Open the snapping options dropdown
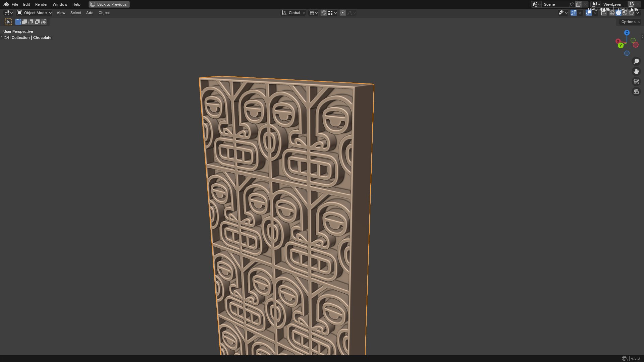644x362 pixels. coord(332,13)
